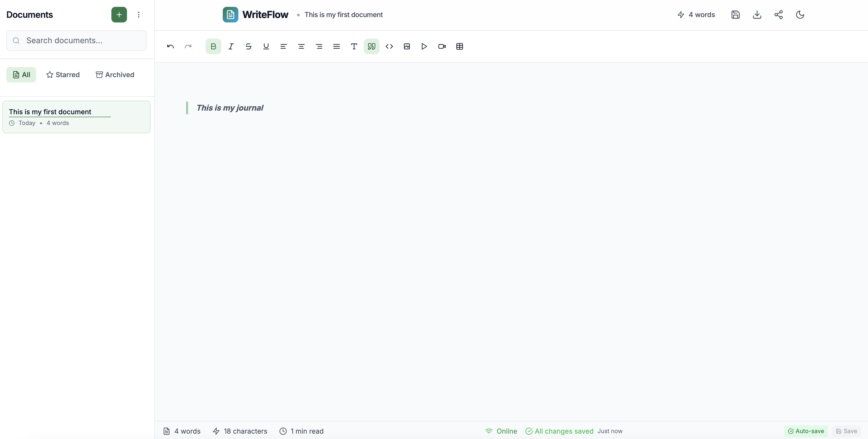This screenshot has width=868, height=439.
Task: Open the text style selector
Action: [354, 46]
